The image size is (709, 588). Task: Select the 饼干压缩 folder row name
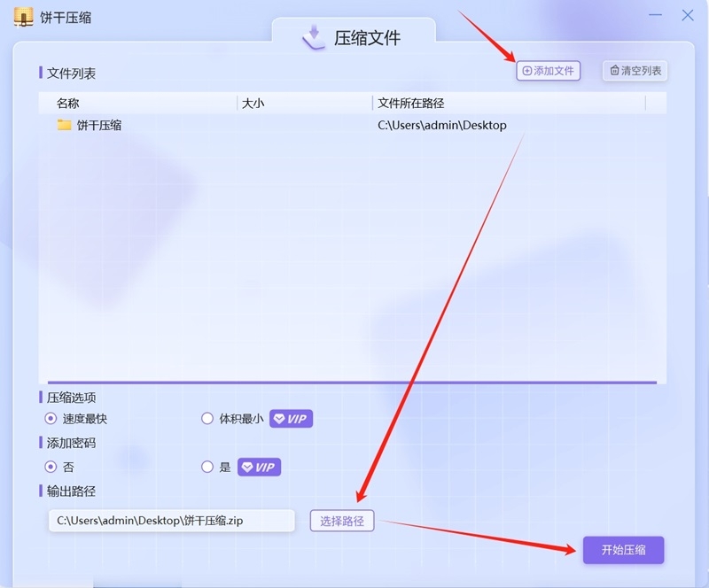pyautogui.click(x=99, y=125)
